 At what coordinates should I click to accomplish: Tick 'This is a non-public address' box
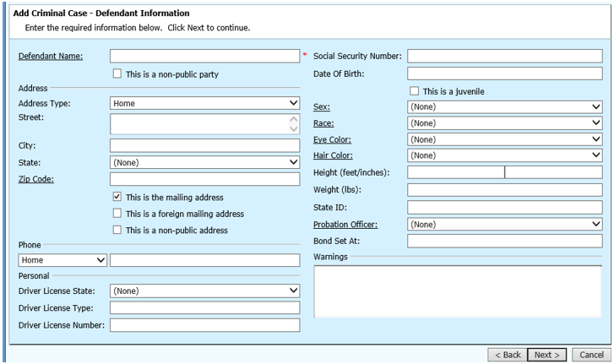117,230
